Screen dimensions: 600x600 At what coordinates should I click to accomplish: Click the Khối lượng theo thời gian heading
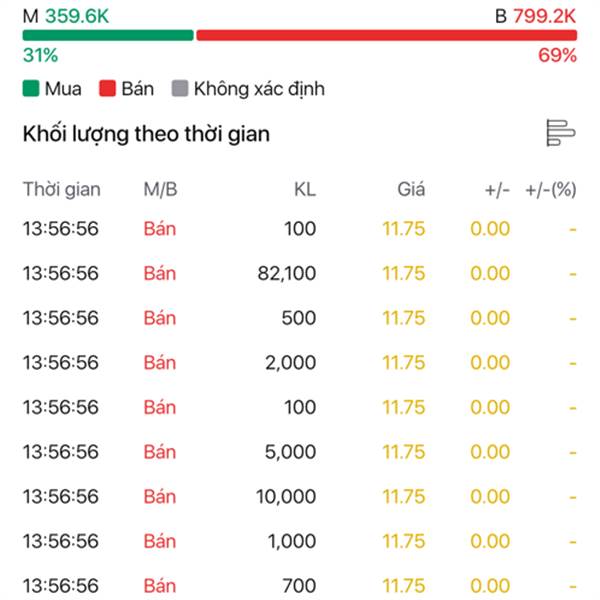click(146, 134)
